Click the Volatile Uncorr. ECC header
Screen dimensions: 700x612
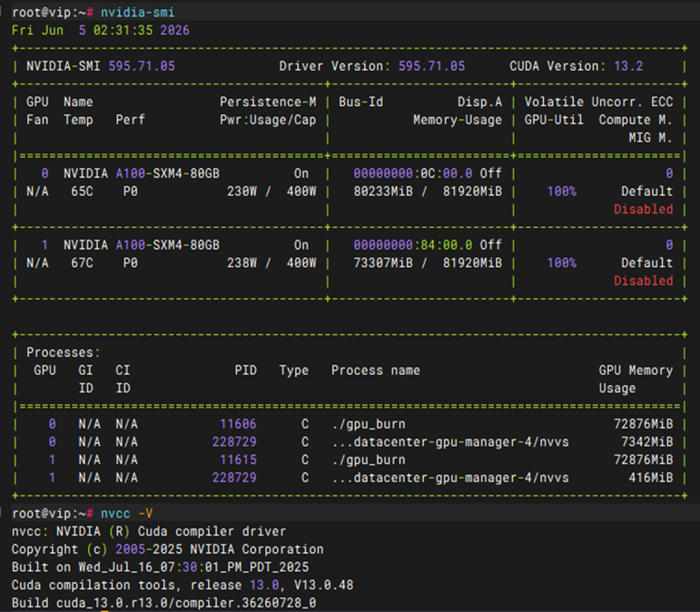pyautogui.click(x=598, y=102)
